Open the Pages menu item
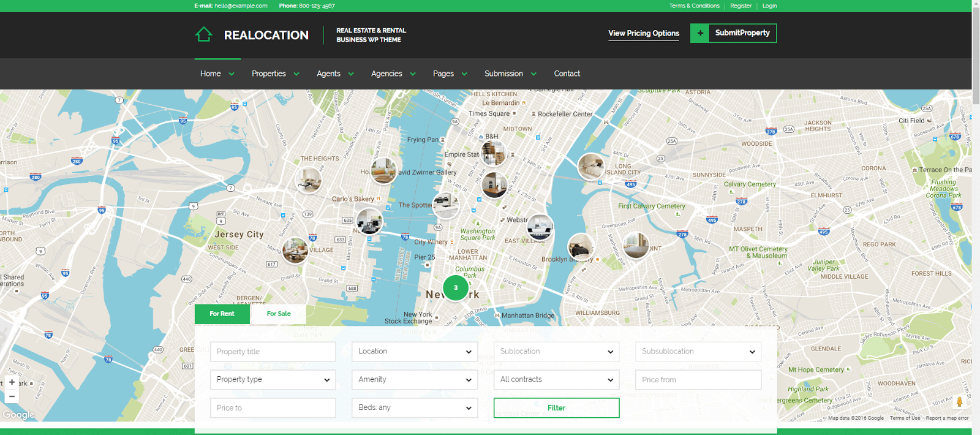 coord(443,74)
